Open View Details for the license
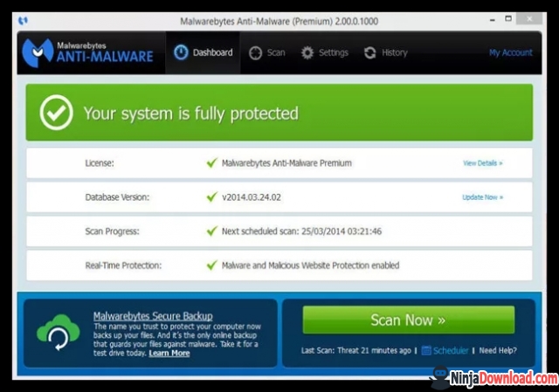Image resolution: width=559 pixels, height=392 pixels. pyautogui.click(x=483, y=163)
